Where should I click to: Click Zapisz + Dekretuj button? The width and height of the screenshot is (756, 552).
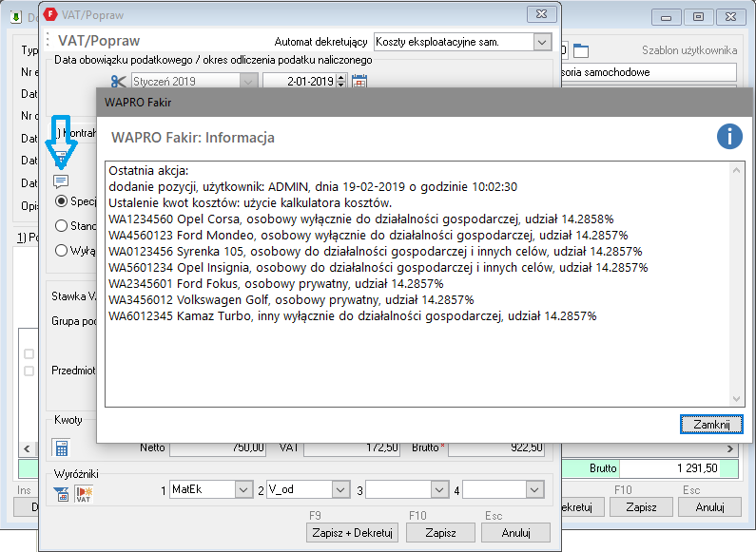353,533
